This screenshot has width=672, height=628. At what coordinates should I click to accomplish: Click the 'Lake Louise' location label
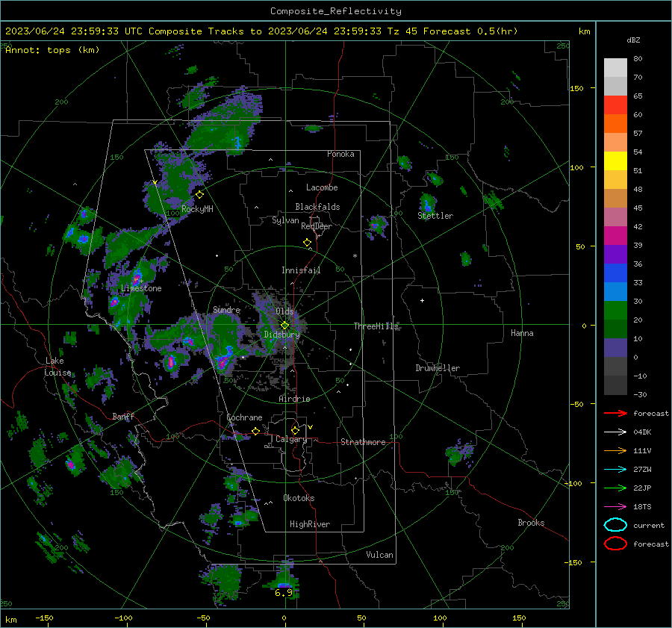coord(57,367)
